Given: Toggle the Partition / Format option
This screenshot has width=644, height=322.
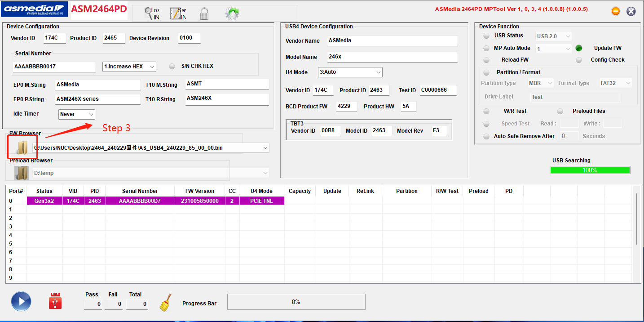Looking at the screenshot, I should 486,72.
